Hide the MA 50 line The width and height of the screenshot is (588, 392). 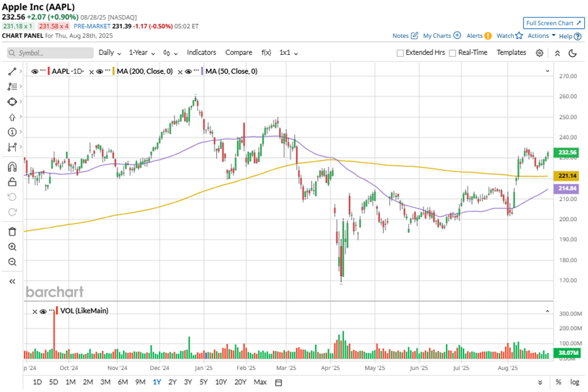(188, 71)
